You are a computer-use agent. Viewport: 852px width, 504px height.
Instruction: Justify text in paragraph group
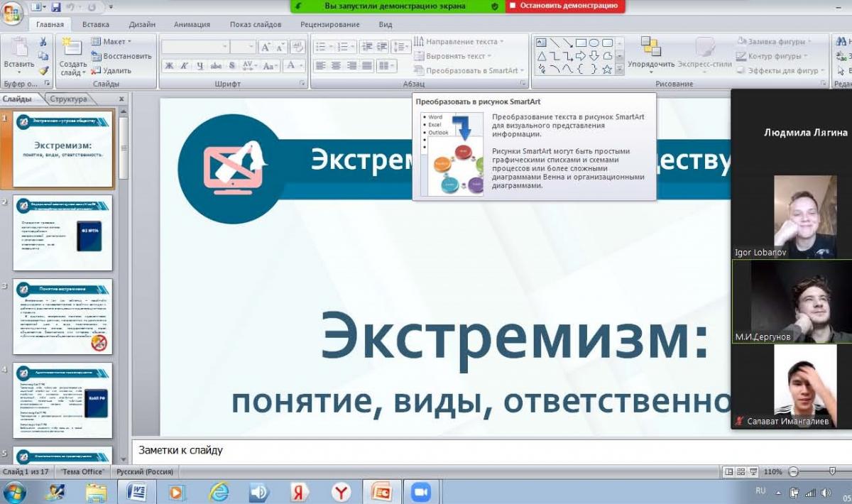[x=366, y=66]
